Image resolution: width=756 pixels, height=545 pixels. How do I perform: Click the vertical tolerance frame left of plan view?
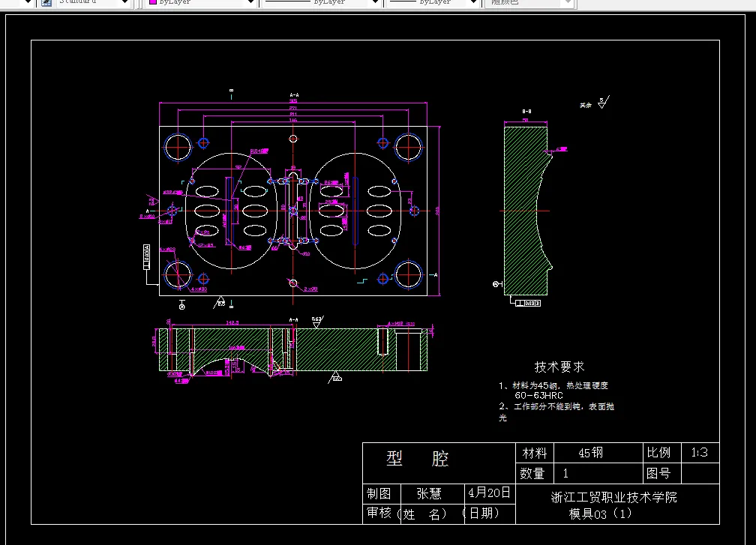[146, 257]
